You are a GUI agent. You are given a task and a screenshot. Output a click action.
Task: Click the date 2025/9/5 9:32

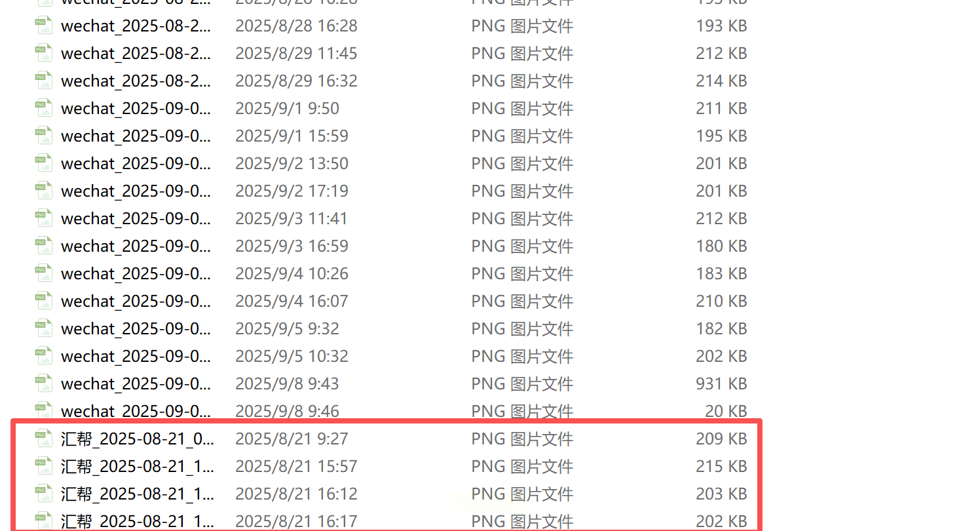(287, 328)
